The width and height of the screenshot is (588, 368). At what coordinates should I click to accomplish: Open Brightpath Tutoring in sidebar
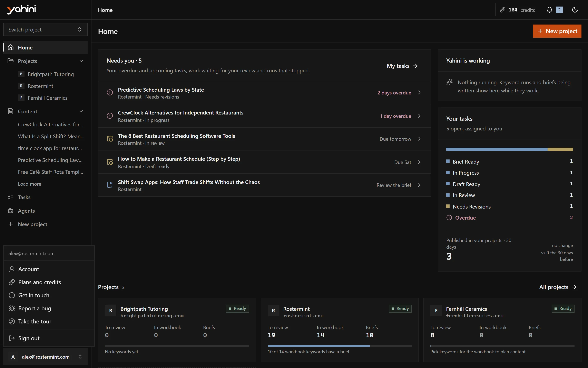pos(51,74)
